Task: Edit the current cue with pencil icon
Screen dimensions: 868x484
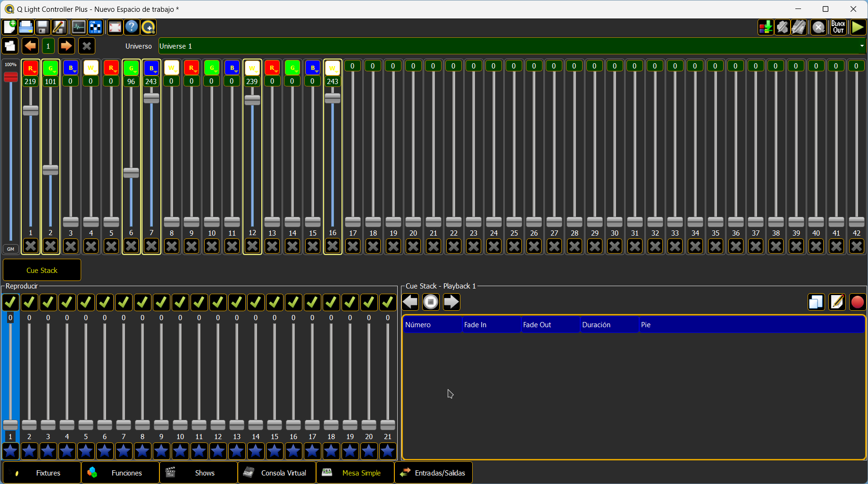Action: 837,302
